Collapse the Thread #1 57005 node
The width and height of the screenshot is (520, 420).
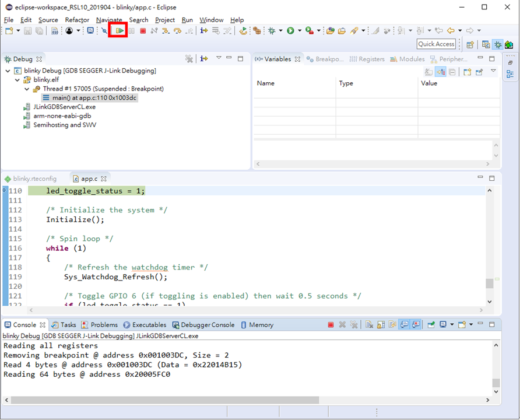27,89
